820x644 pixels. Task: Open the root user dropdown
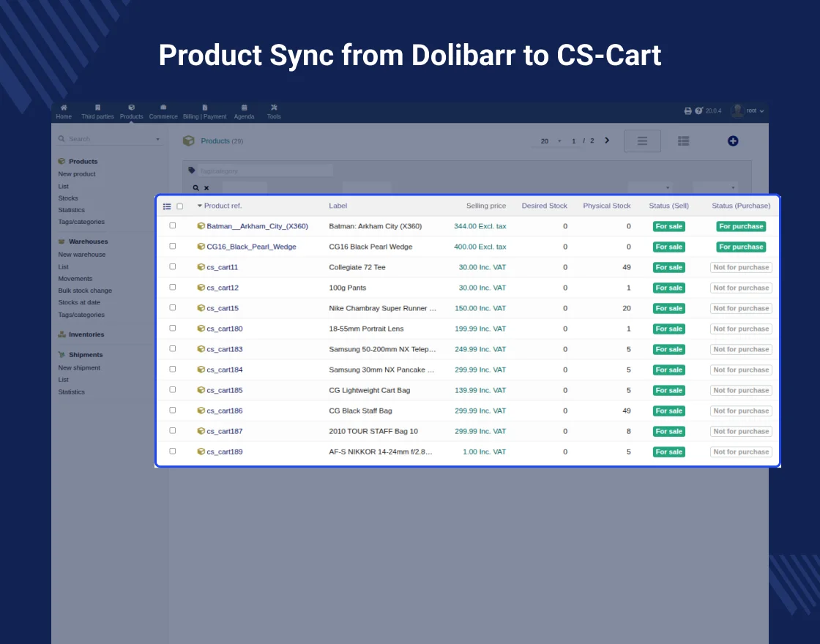748,111
